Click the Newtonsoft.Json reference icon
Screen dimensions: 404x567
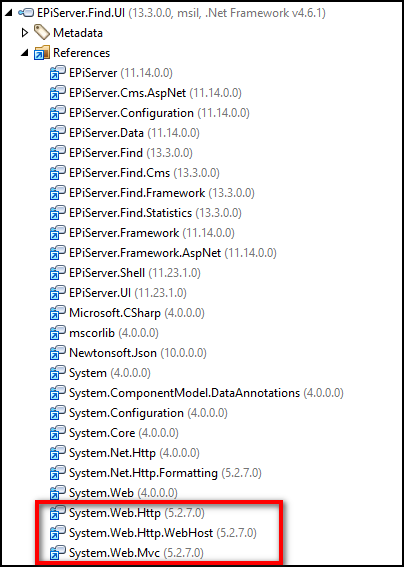click(x=58, y=353)
